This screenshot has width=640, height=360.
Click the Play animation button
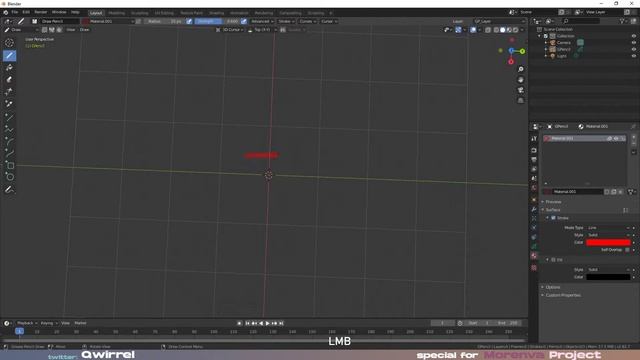click(x=268, y=323)
